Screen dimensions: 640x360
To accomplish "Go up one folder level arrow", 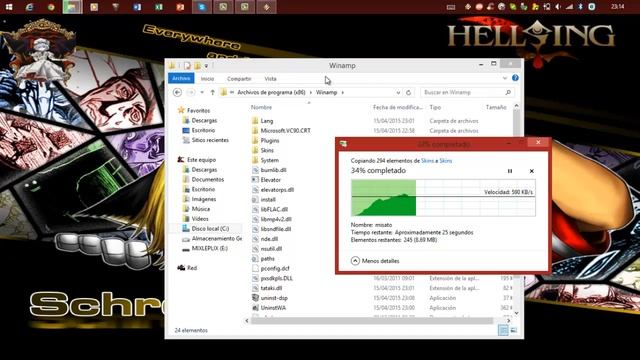I will [212, 93].
